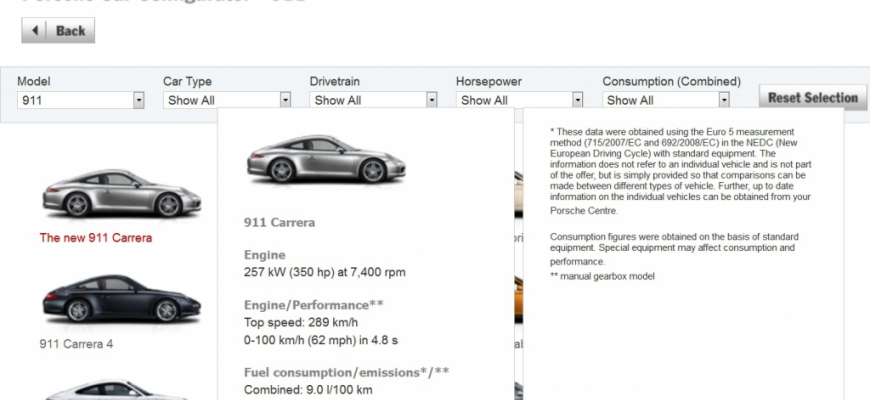Open the 911 Carrera 4 link

pyautogui.click(x=76, y=344)
